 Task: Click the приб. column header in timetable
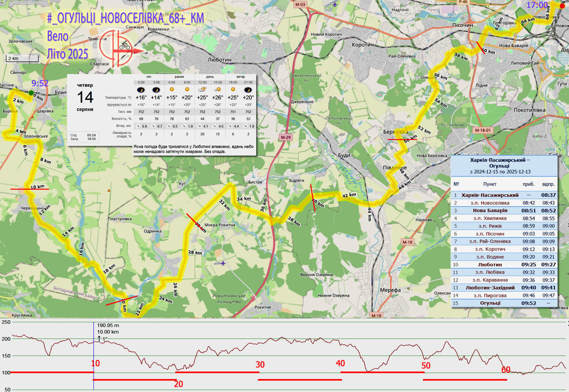point(529,184)
